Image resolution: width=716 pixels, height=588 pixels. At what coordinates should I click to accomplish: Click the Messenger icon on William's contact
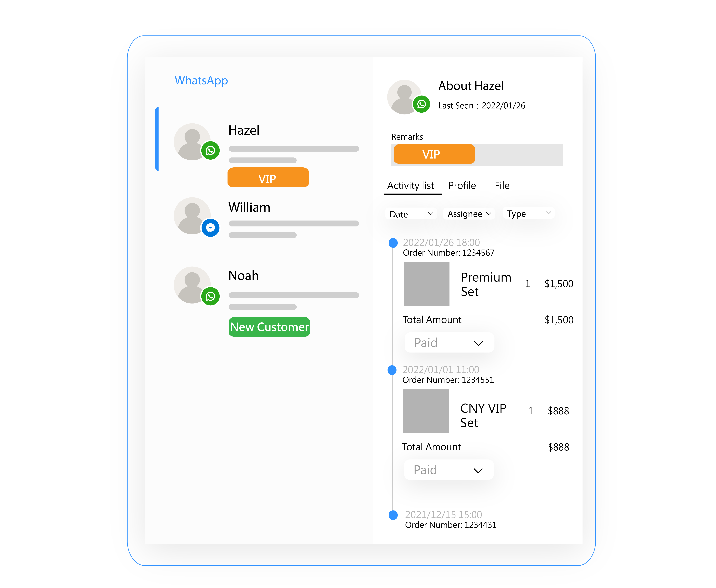pos(211,228)
